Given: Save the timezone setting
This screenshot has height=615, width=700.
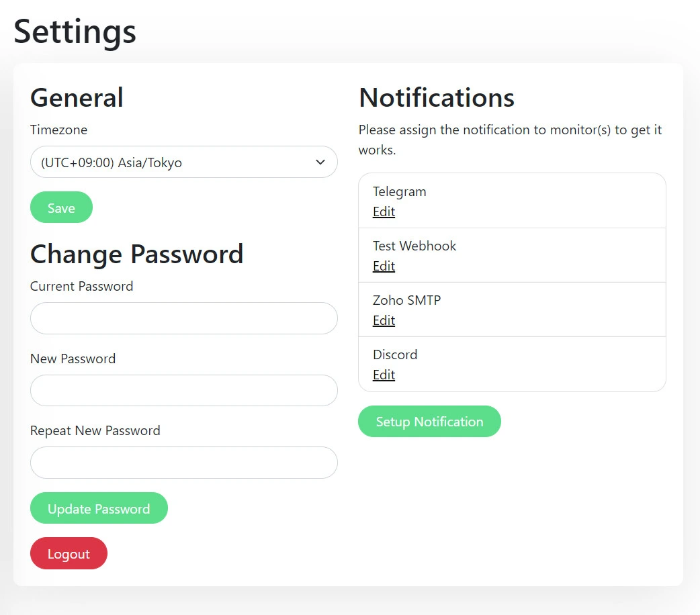Looking at the screenshot, I should (x=61, y=207).
